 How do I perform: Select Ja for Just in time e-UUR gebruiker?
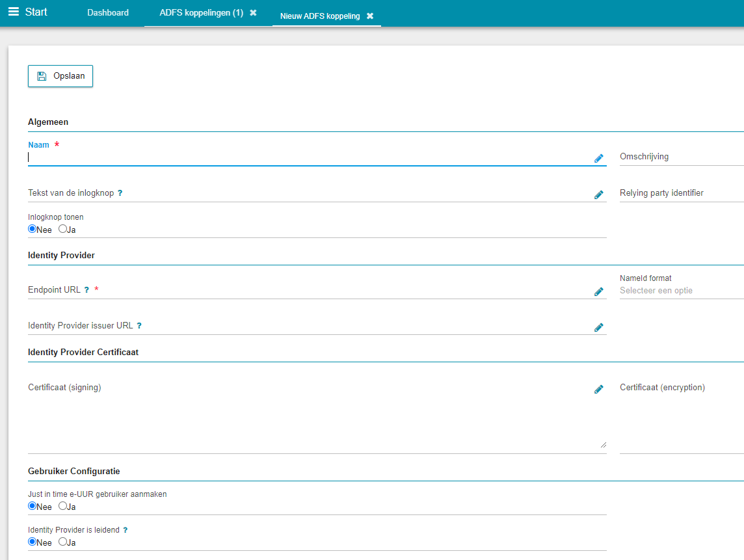pos(63,506)
